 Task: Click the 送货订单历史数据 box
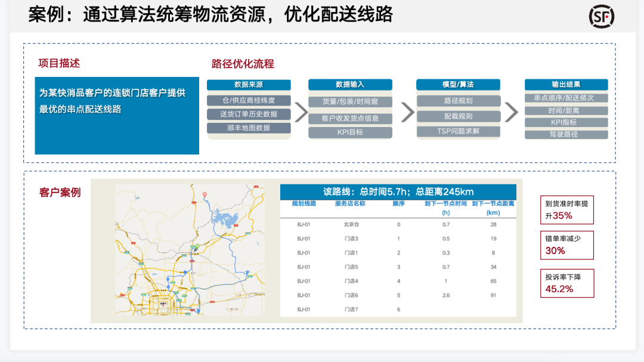tap(249, 114)
